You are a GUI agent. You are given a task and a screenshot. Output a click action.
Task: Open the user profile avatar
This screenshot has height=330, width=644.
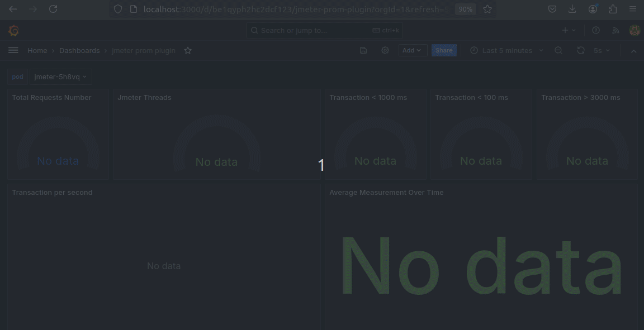pyautogui.click(x=634, y=31)
